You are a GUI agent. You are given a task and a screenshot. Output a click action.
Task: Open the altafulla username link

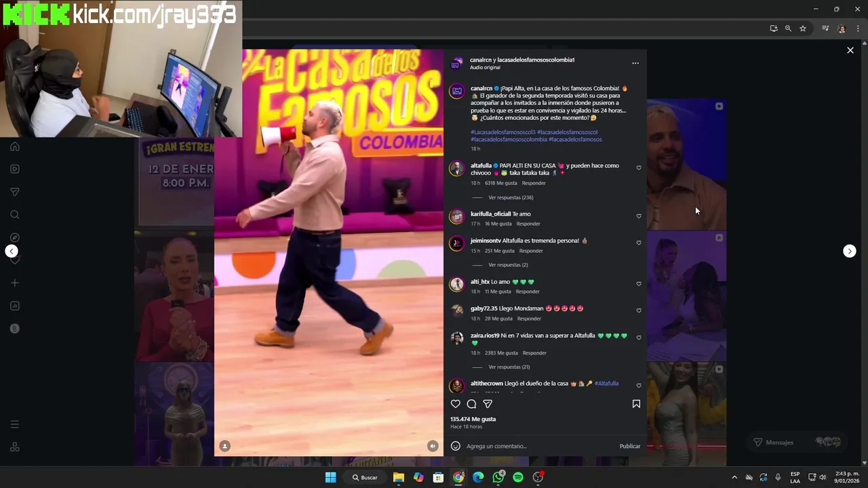click(x=481, y=165)
